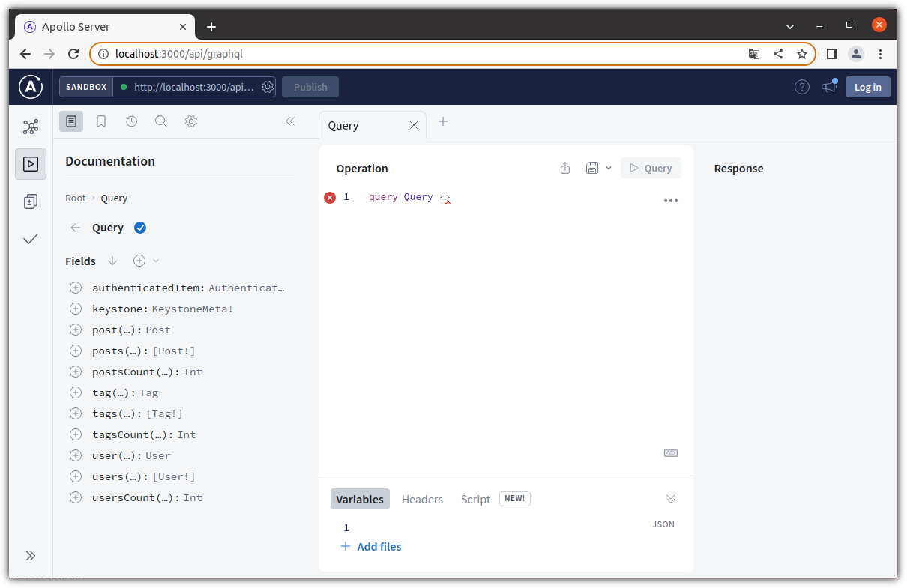This screenshot has width=907, height=588.
Task: Click the red error icon on line 1
Action: point(330,198)
